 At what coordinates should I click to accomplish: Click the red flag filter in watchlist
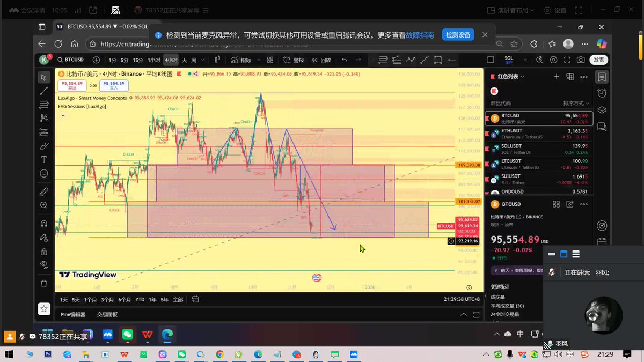pyautogui.click(x=494, y=91)
